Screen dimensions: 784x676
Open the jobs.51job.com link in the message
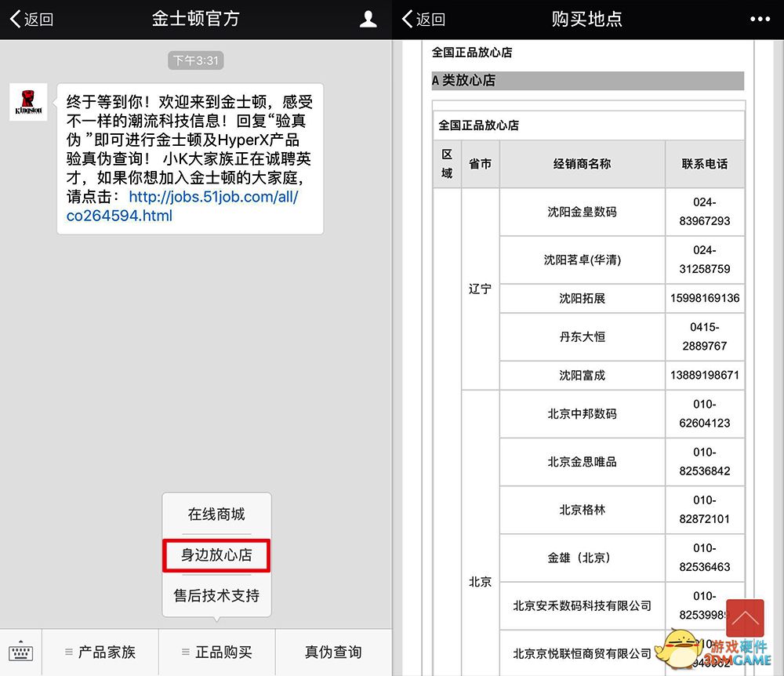click(x=182, y=206)
